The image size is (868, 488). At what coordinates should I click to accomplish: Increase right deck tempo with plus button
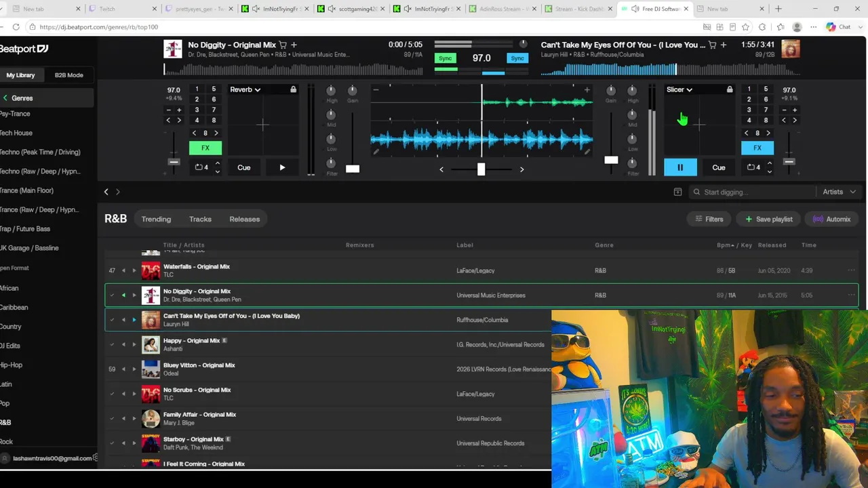coord(795,110)
